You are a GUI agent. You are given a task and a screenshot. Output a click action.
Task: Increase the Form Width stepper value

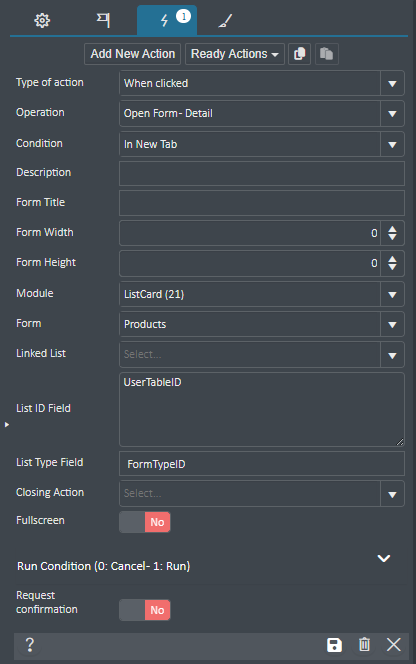392,229
